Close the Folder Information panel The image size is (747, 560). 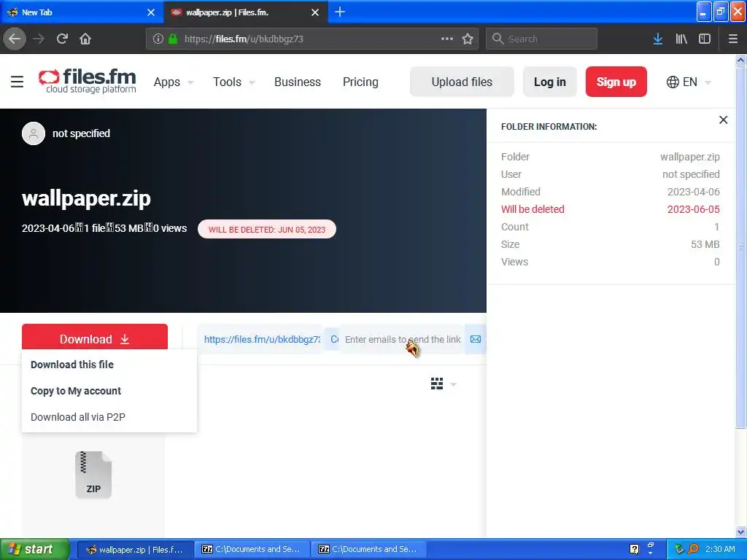click(723, 120)
